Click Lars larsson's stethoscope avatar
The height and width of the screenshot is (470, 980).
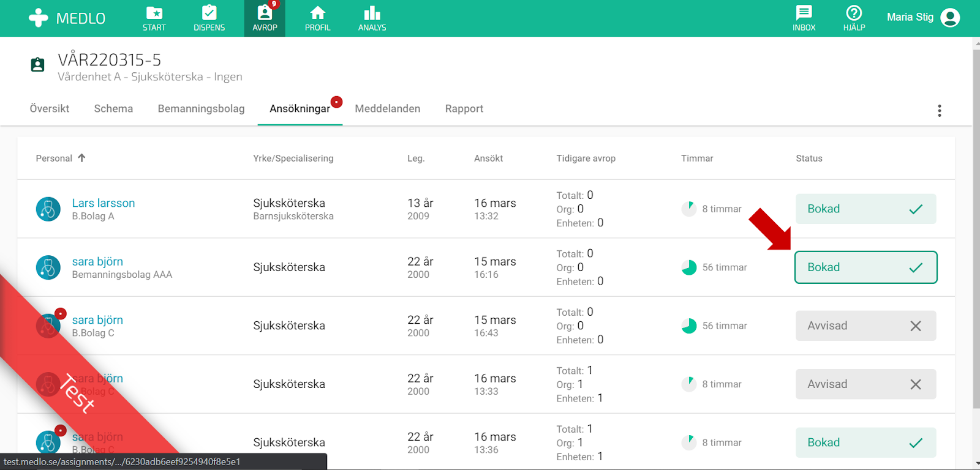(x=48, y=209)
